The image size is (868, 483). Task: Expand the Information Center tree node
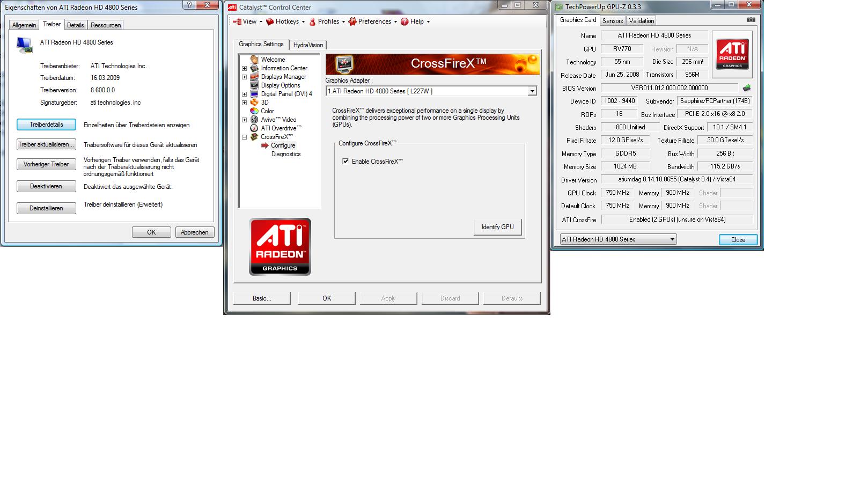coord(244,68)
